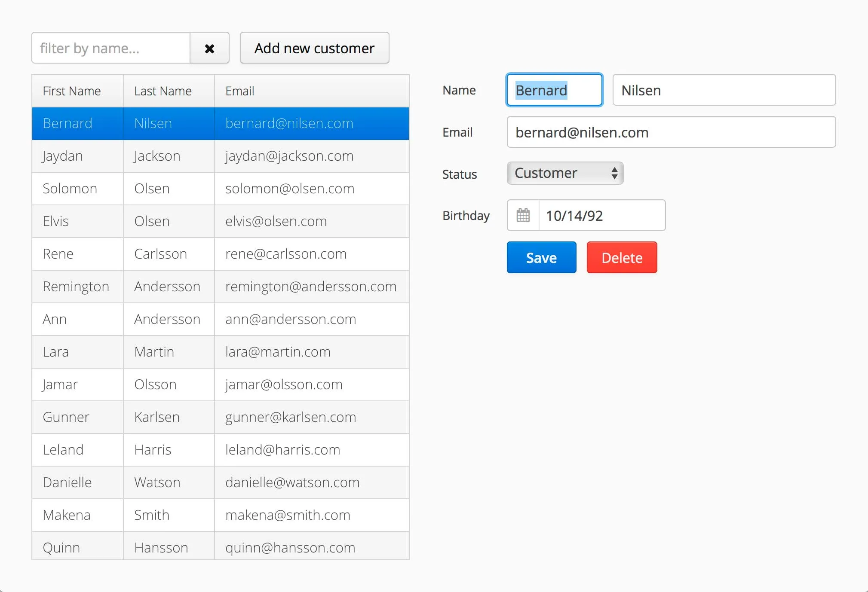This screenshot has width=868, height=592.
Task: Focus the filter by name field
Action: tap(111, 48)
